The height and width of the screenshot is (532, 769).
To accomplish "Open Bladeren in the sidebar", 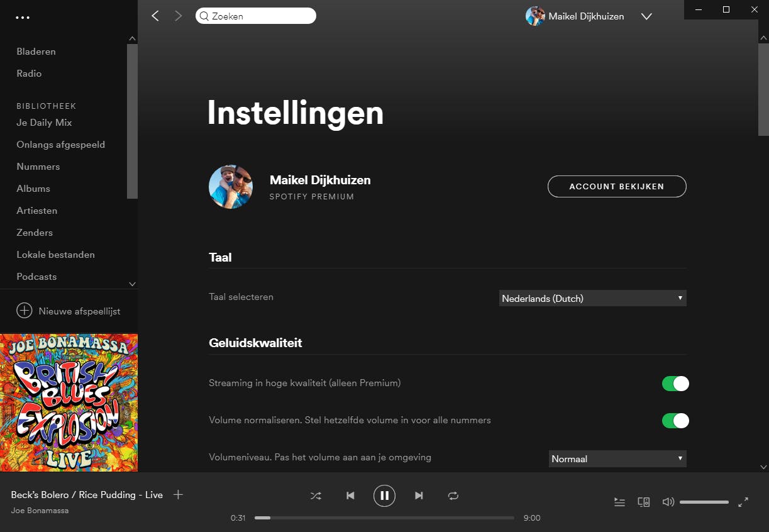I will pyautogui.click(x=36, y=52).
